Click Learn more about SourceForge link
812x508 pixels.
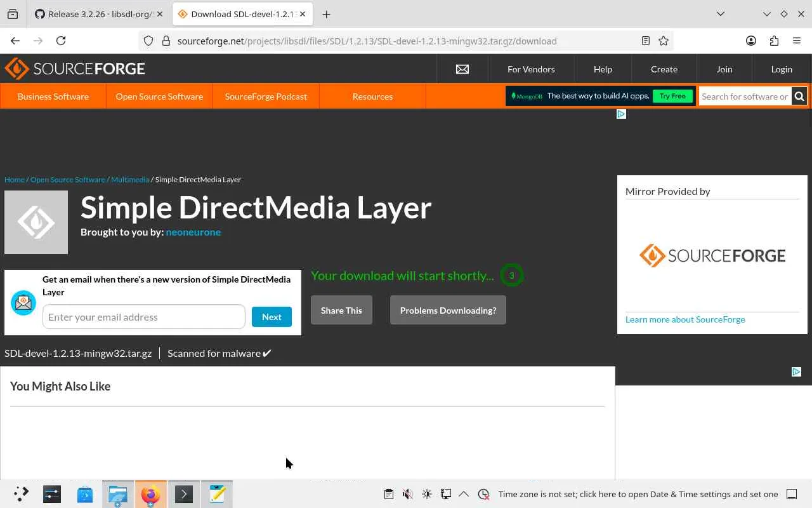pos(685,319)
